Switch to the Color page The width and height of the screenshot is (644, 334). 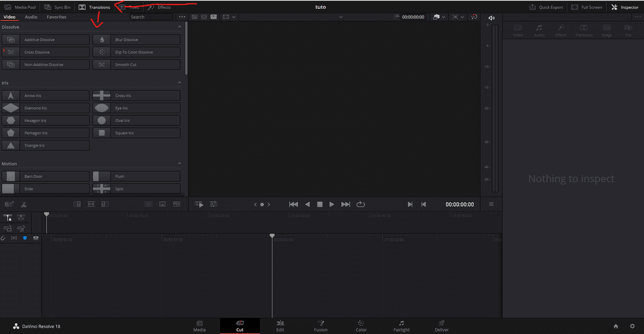click(x=361, y=326)
